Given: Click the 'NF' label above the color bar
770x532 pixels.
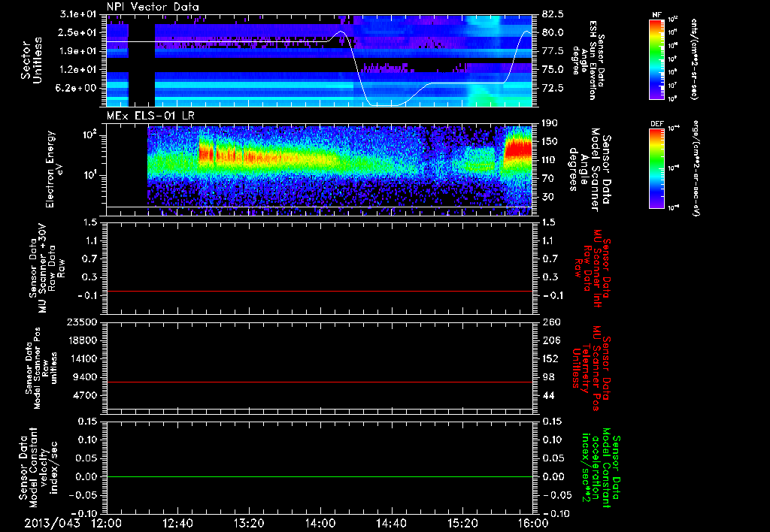Looking at the screenshot, I should [x=657, y=15].
